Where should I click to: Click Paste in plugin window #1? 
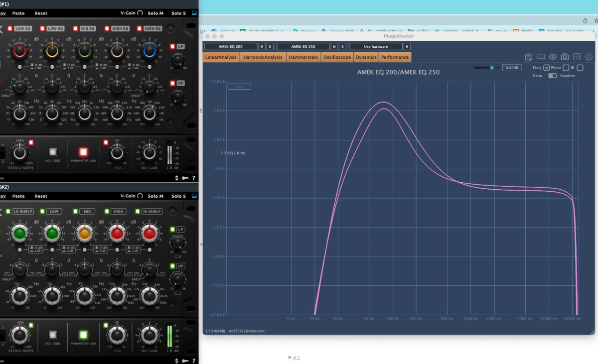[x=18, y=13]
